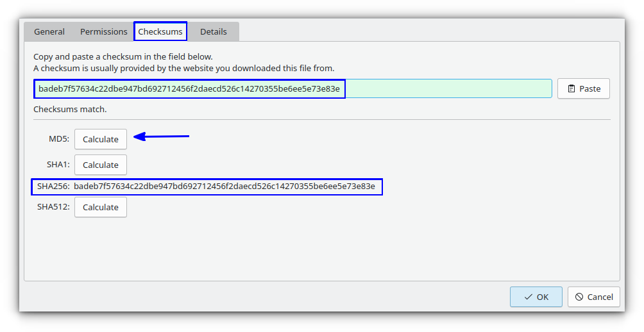Viewport: 644px width, 332px height.
Task: Calculate the SHA512 checksum
Action: 101,207
